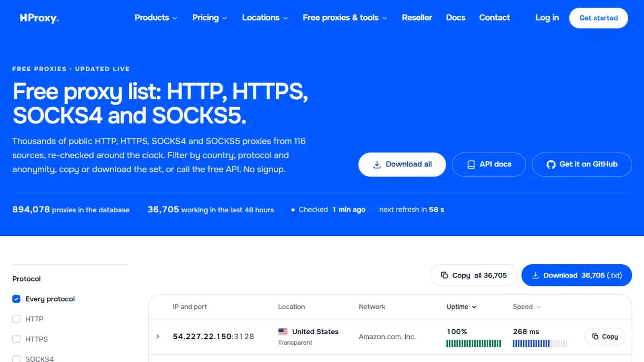This screenshot has width=644, height=362.
Task: Click the HProxy logo
Action: [39, 18]
